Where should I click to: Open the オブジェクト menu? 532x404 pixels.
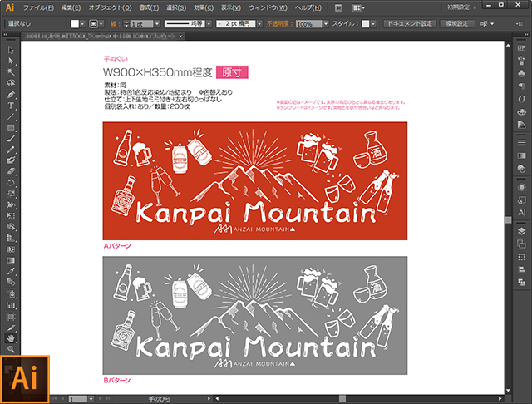coord(110,7)
